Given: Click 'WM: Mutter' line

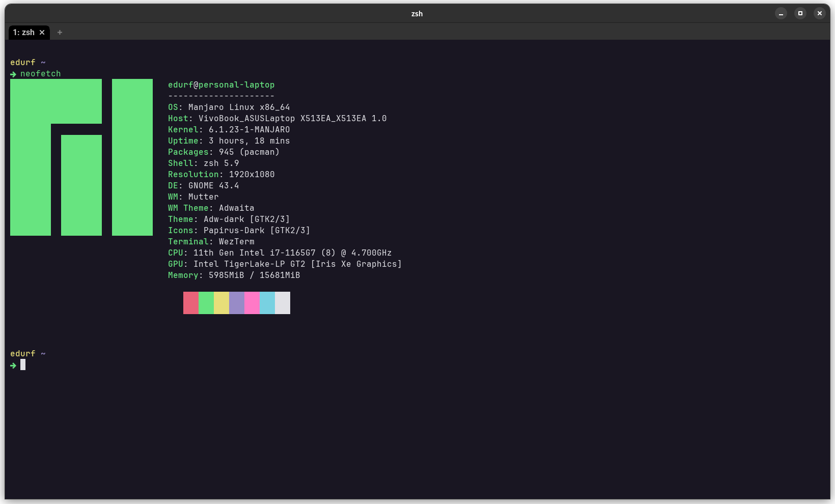Looking at the screenshot, I should pos(193,197).
